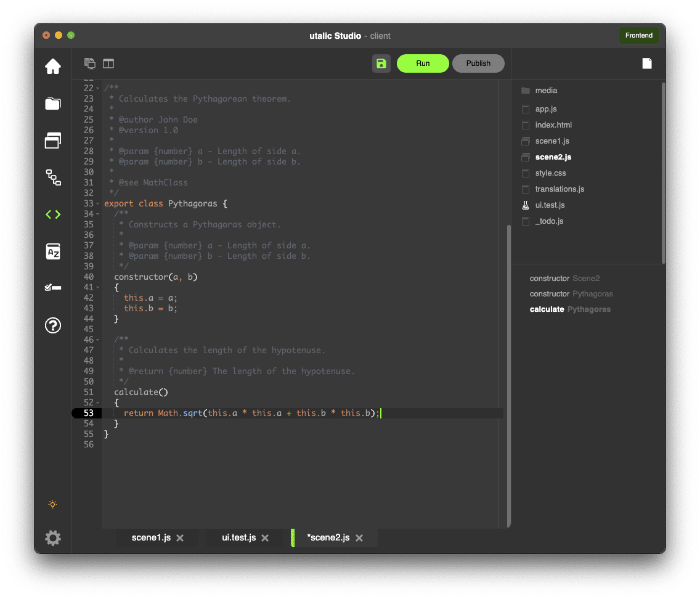This screenshot has width=700, height=599.
Task: Open the folders icon in left sidebar
Action: coord(53,104)
